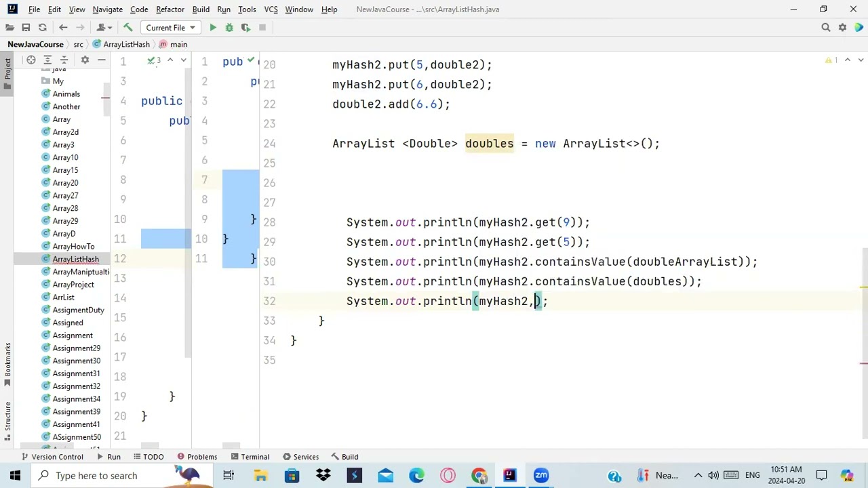Select opened file target icon in Project panel
This screenshot has height=488, width=868.
[31, 60]
